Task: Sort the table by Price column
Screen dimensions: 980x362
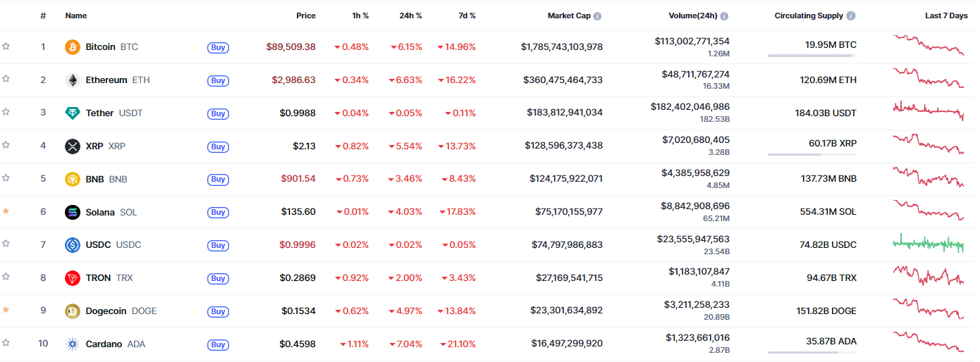Action: (x=306, y=15)
